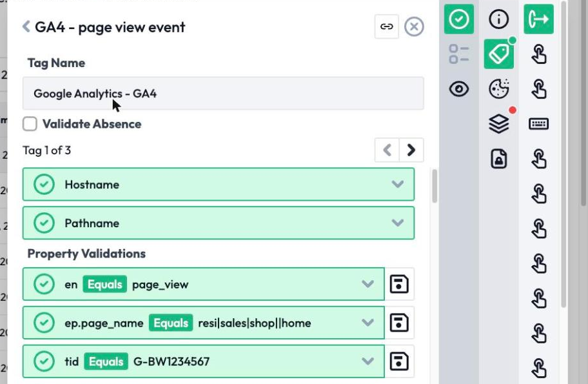
Task: Click the Tag Name input field
Action: [x=223, y=94]
